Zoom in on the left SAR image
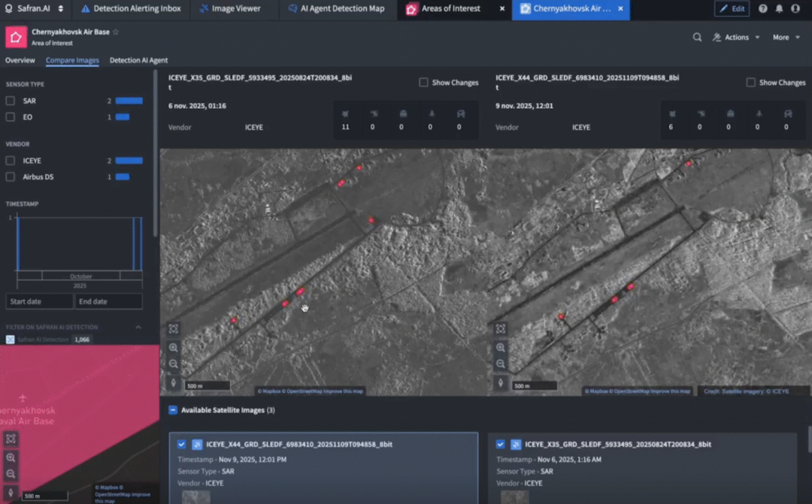 coord(174,348)
